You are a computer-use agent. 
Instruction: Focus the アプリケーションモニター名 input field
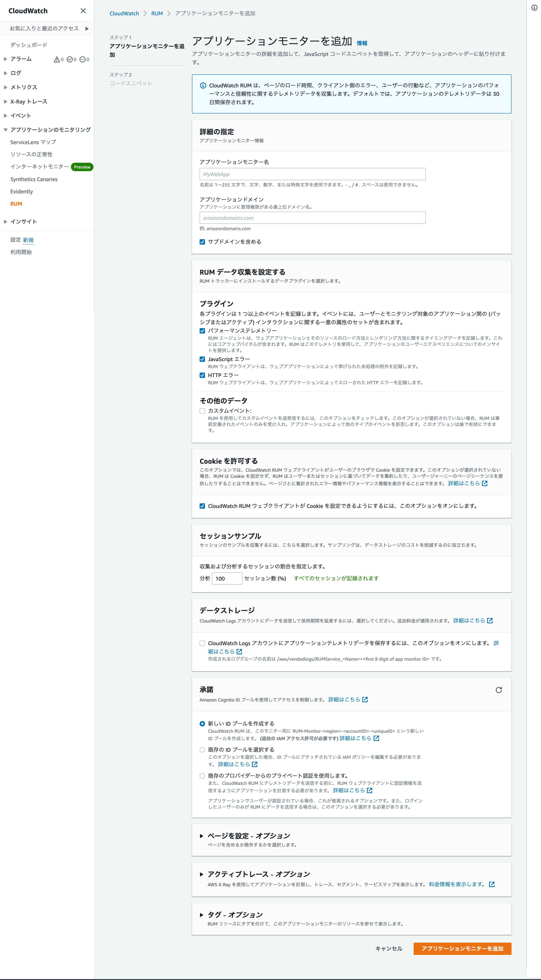pyautogui.click(x=312, y=174)
